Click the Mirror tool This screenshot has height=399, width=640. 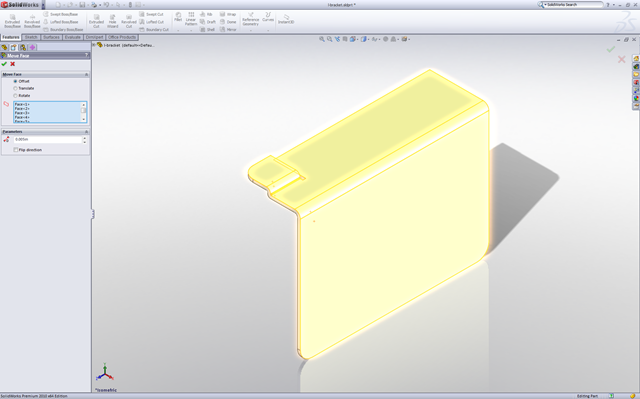(x=228, y=29)
